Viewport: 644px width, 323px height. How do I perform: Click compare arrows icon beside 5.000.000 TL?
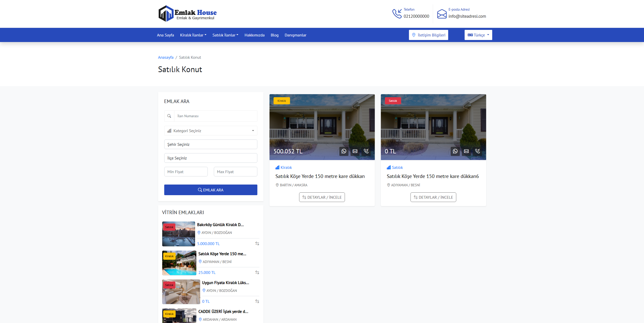point(257,244)
